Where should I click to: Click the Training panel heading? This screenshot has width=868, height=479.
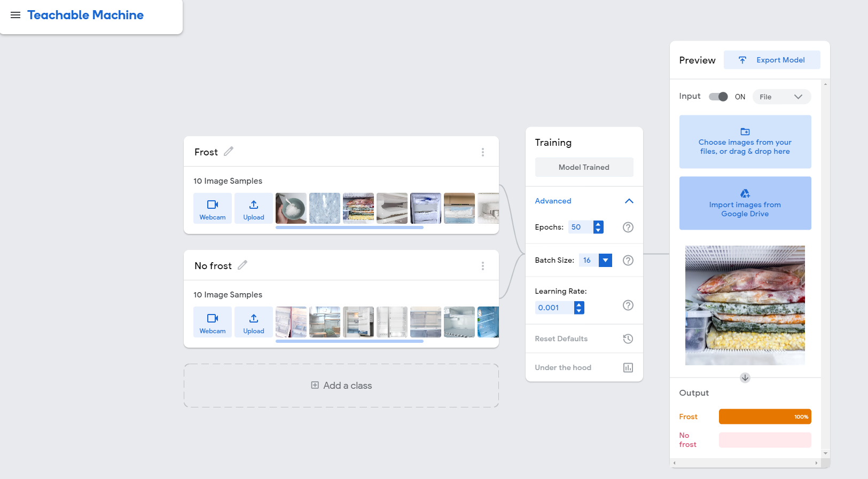(x=553, y=143)
